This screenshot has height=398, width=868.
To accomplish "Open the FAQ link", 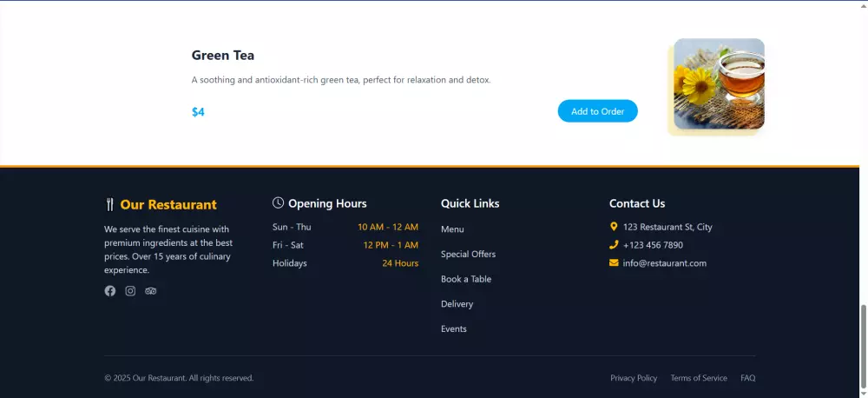I will click(x=748, y=378).
